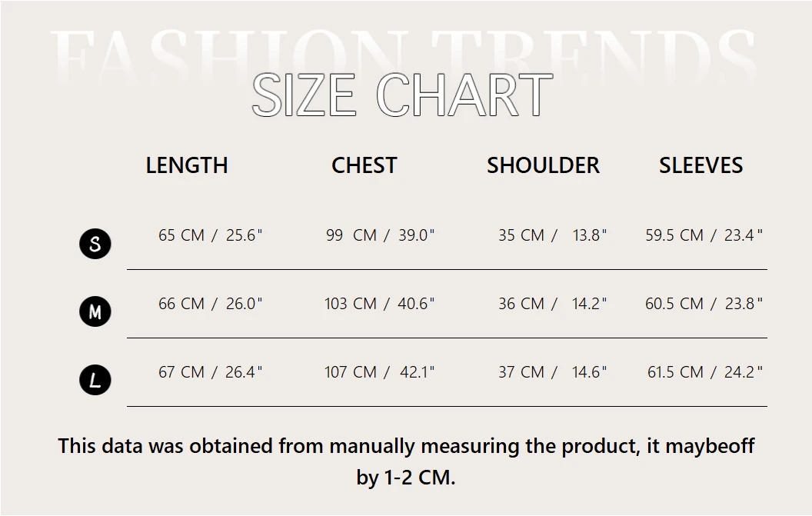Click the black M size badge
812x516 pixels.
[x=95, y=312]
